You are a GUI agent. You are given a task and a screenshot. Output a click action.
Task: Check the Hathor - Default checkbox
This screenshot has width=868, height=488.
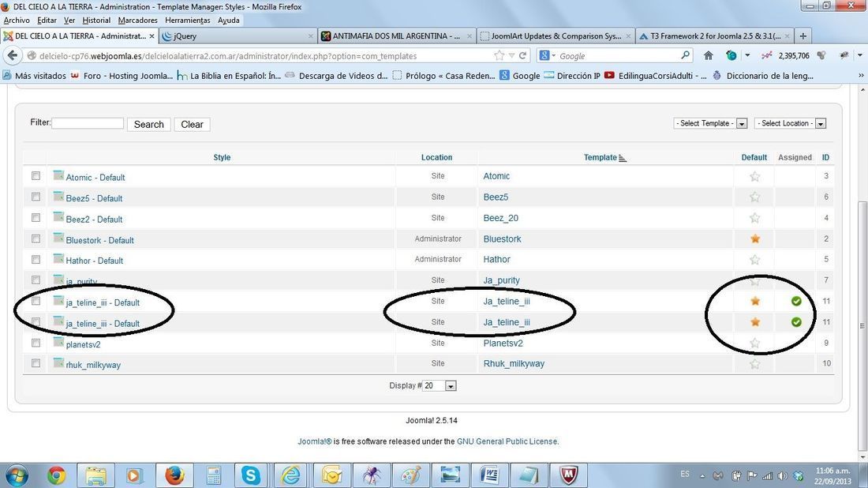pos(36,259)
